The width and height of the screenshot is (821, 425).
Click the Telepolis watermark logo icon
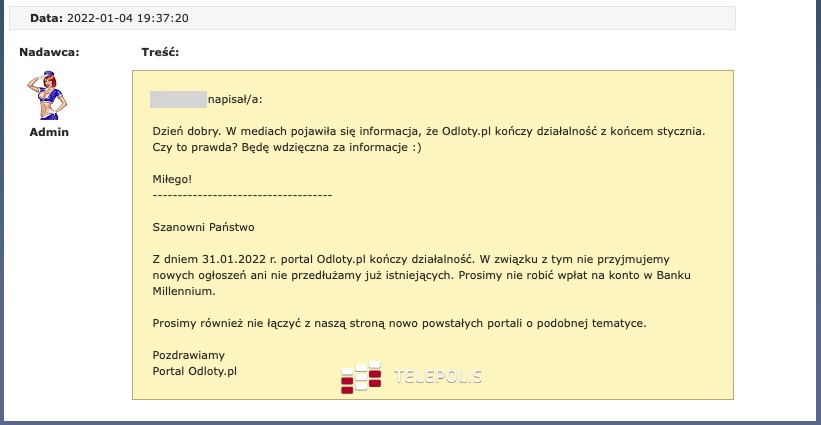coord(361,377)
